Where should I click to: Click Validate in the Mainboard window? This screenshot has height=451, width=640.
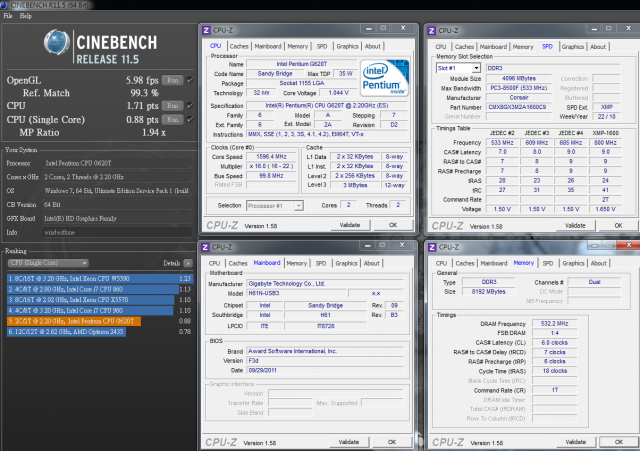(x=349, y=442)
